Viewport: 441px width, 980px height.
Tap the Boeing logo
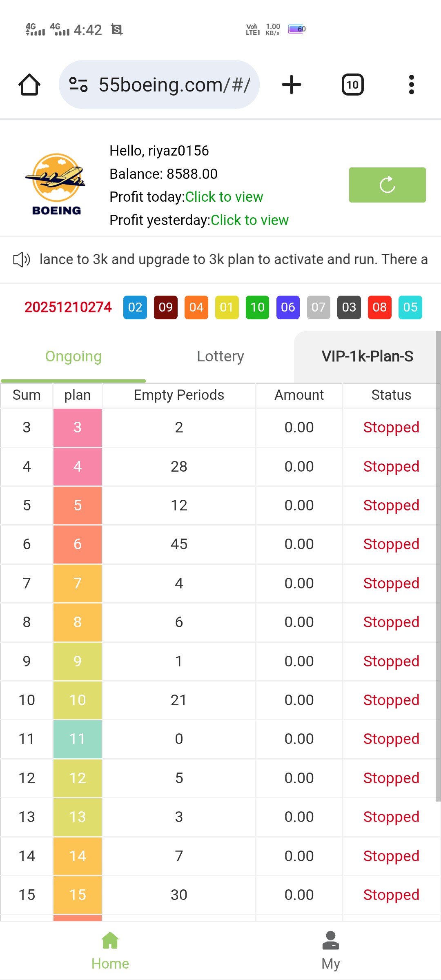click(56, 184)
